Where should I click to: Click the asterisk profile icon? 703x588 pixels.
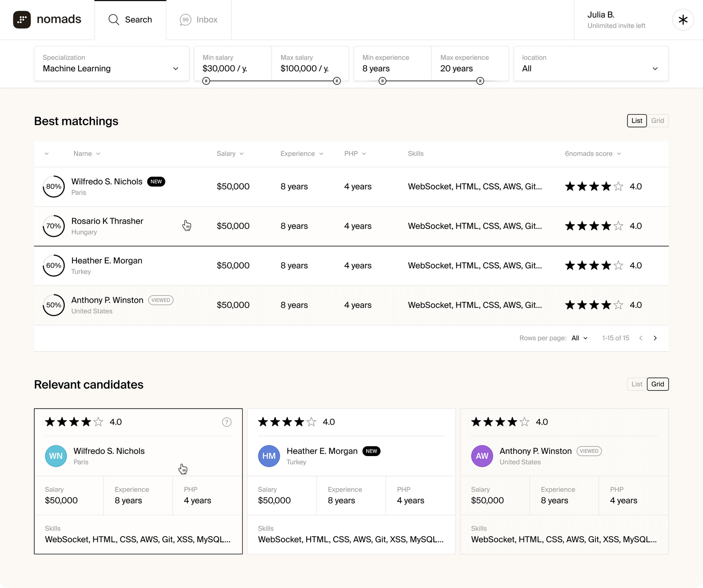[683, 20]
